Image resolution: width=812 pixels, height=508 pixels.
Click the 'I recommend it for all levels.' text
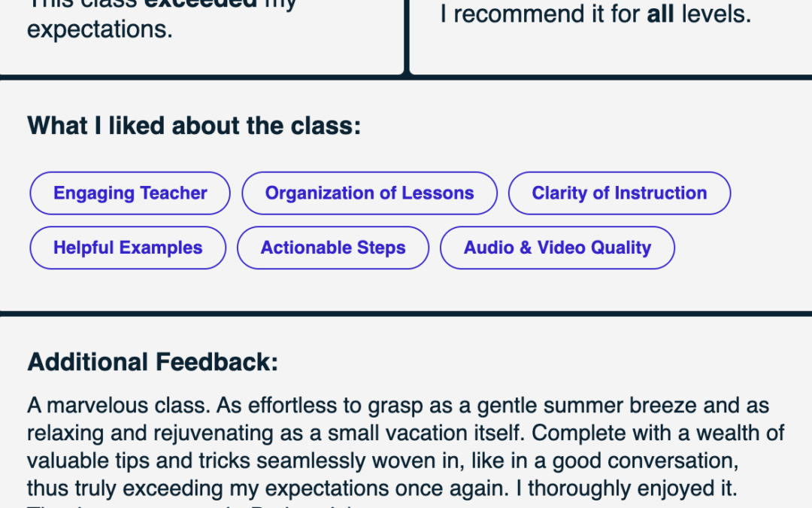pyautogui.click(x=595, y=14)
